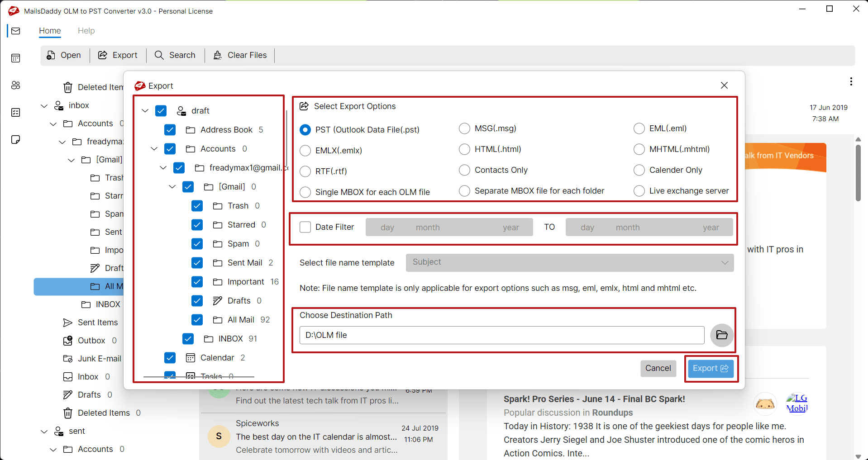
Task: Click the Spiceworks sender avatar
Action: pyautogui.click(x=219, y=436)
